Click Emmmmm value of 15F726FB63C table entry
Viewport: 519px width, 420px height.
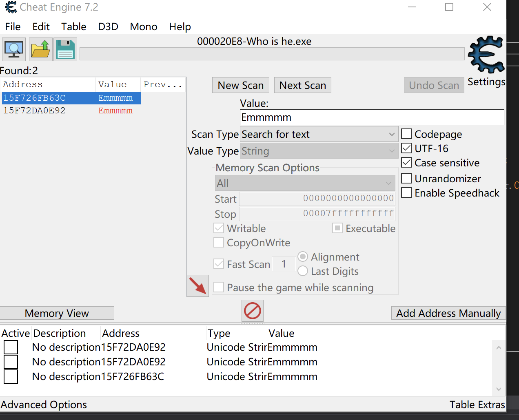tap(293, 376)
